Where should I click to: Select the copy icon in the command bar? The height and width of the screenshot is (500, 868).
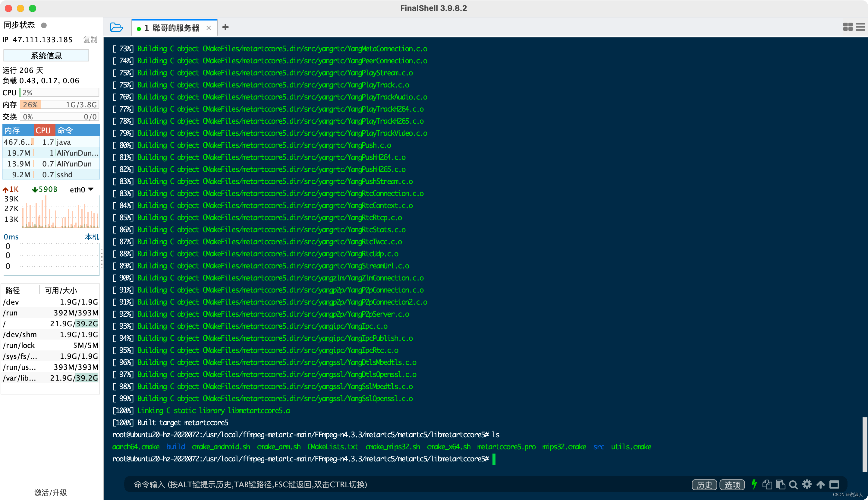click(767, 485)
